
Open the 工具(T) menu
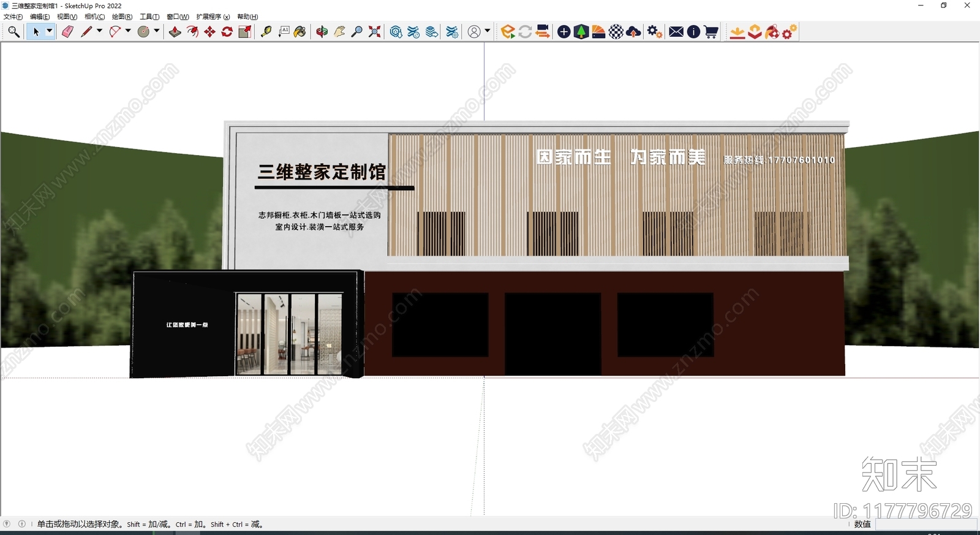149,17
